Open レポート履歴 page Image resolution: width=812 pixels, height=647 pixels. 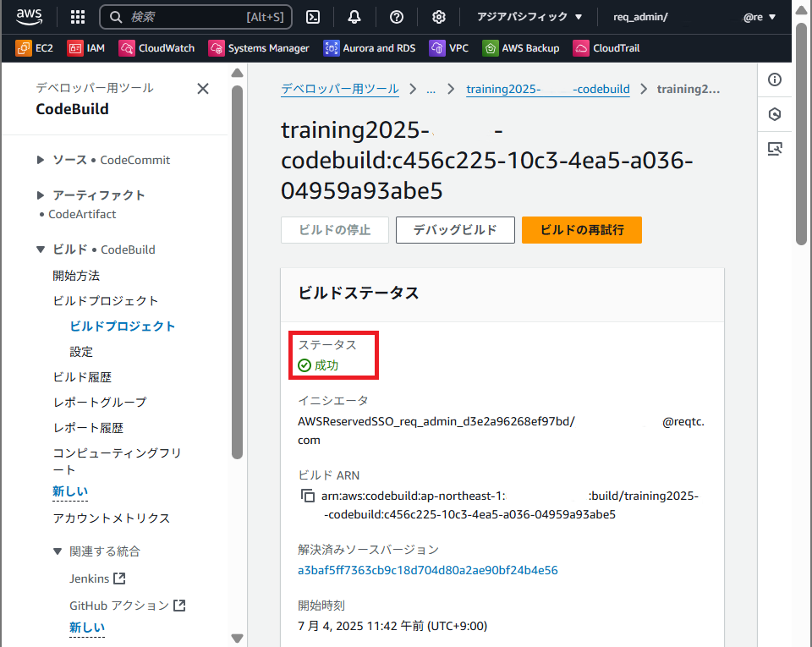click(x=89, y=428)
